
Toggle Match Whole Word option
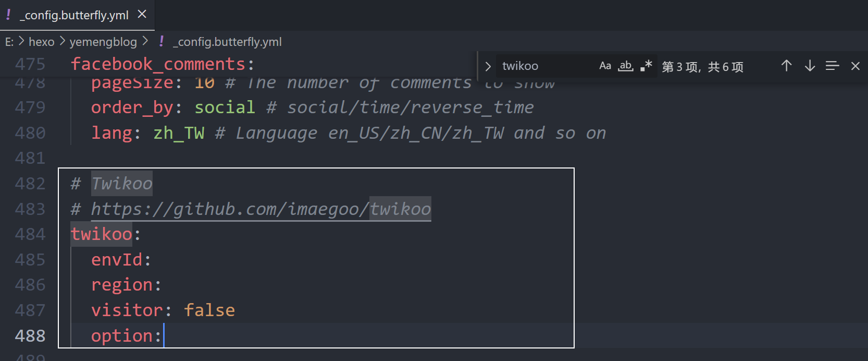(625, 66)
